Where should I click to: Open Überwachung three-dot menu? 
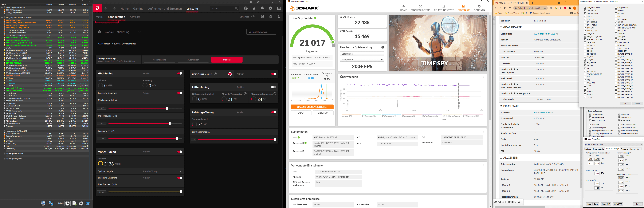[x=484, y=77]
